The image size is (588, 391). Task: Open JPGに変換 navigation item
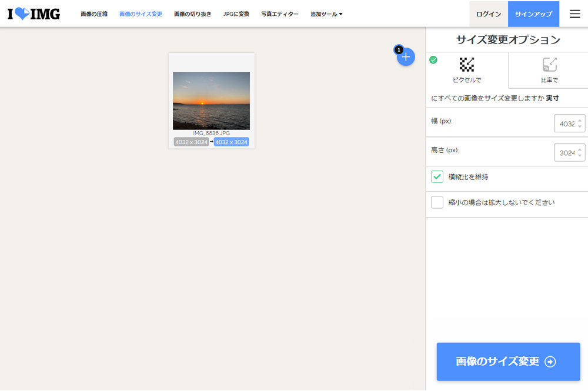tap(236, 14)
